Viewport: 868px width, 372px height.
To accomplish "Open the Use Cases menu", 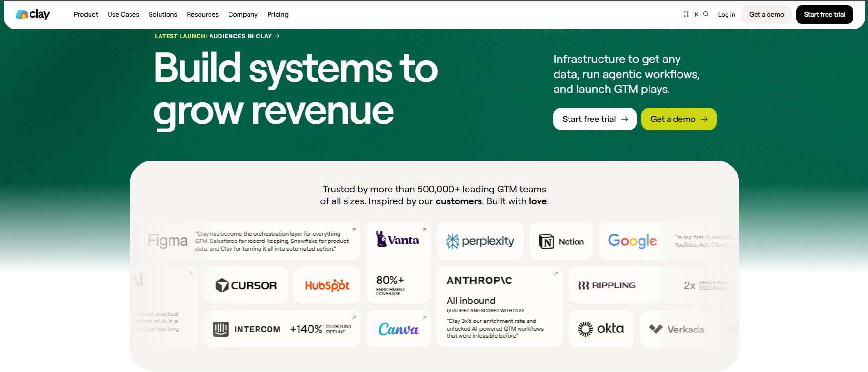I will click(123, 14).
